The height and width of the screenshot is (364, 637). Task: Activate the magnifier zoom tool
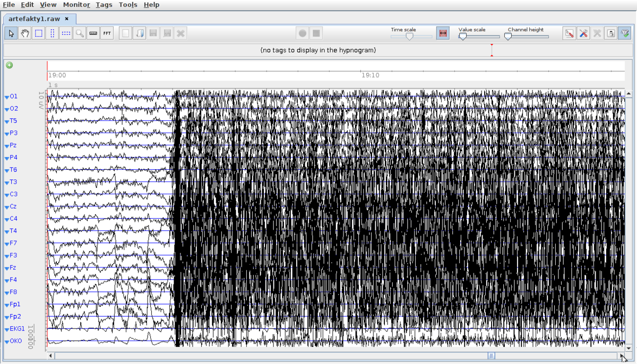[x=79, y=33]
